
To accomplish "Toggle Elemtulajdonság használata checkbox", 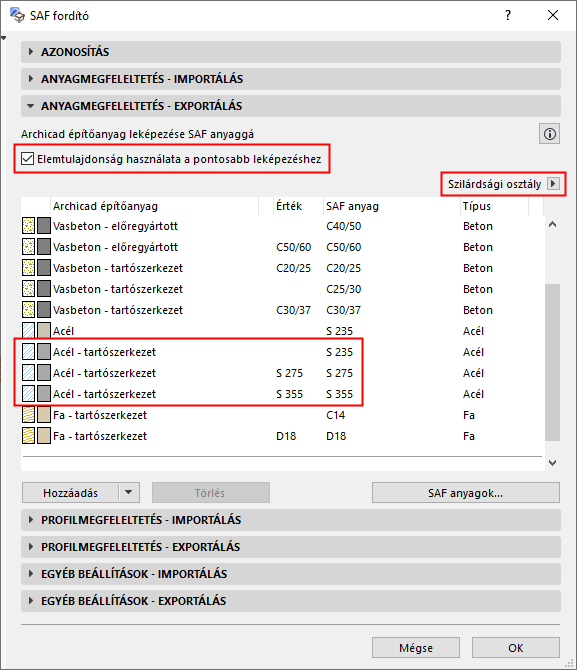I will click(x=27, y=159).
